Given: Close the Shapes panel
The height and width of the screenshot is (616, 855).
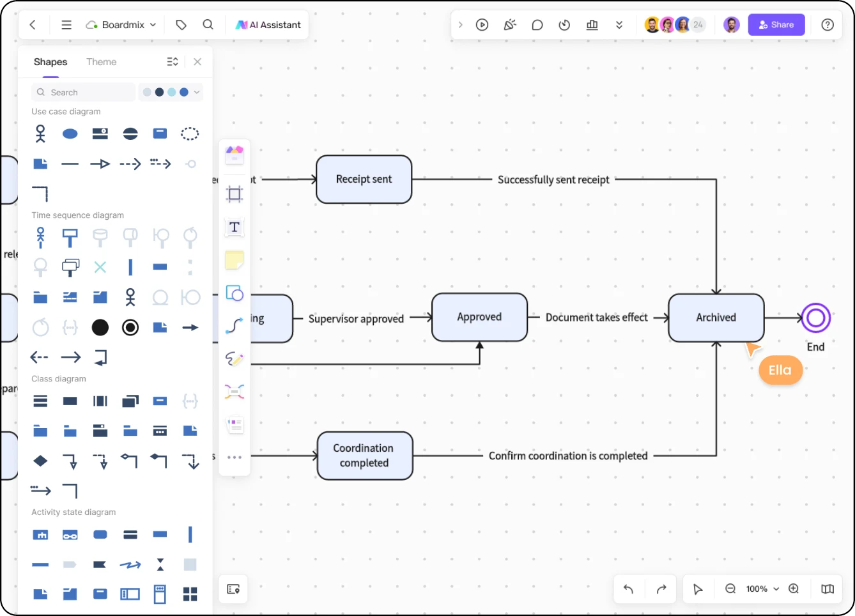Looking at the screenshot, I should pos(197,62).
